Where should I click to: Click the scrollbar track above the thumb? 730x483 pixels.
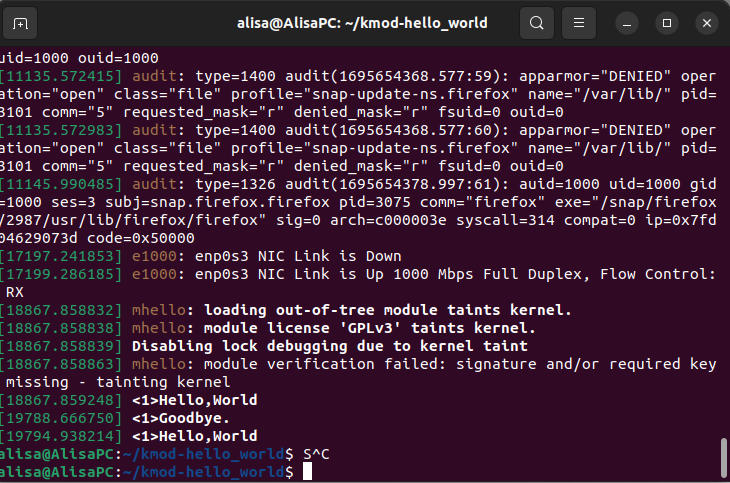tap(723, 242)
